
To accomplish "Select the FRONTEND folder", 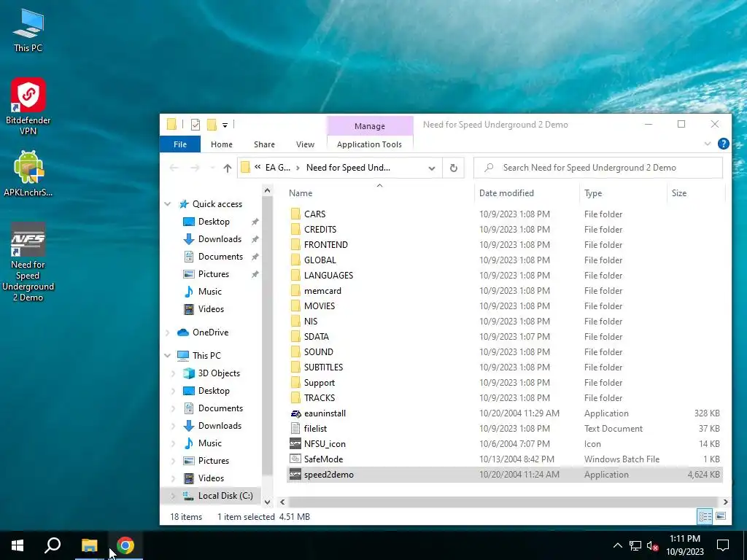I will click(x=326, y=245).
